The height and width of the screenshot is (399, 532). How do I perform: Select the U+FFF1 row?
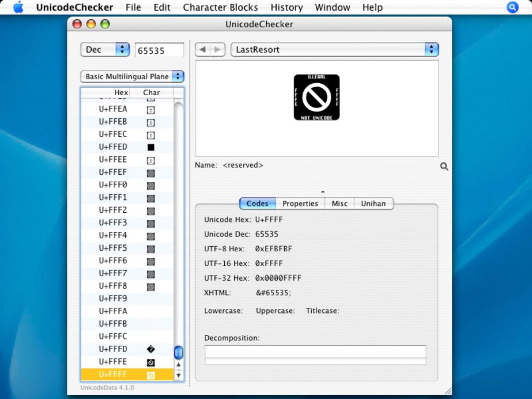coord(127,198)
